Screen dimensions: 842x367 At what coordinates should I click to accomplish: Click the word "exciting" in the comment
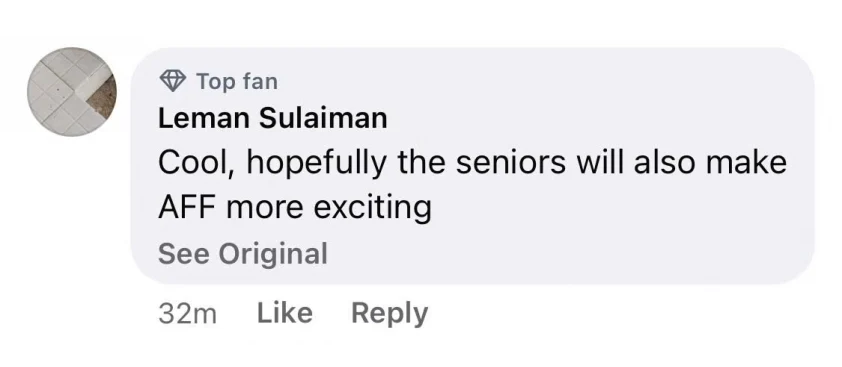tap(373, 208)
